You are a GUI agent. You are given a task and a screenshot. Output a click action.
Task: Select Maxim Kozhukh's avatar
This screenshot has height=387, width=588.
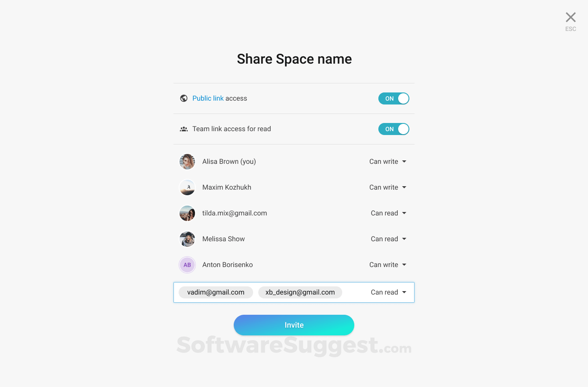(x=187, y=187)
